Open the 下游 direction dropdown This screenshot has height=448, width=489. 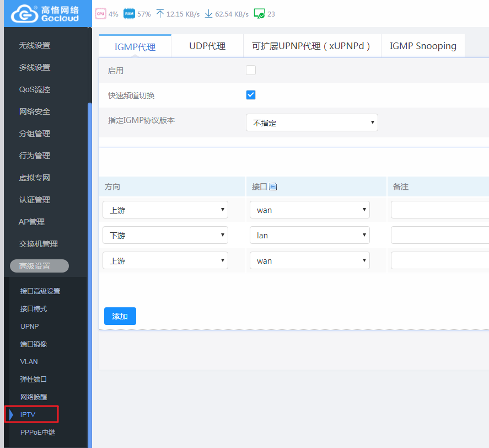coord(165,235)
